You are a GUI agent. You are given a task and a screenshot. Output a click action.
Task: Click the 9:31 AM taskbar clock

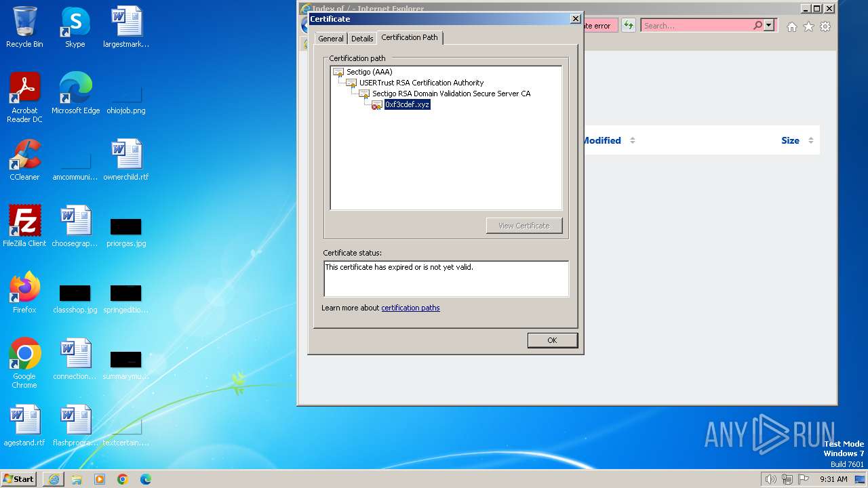point(833,479)
